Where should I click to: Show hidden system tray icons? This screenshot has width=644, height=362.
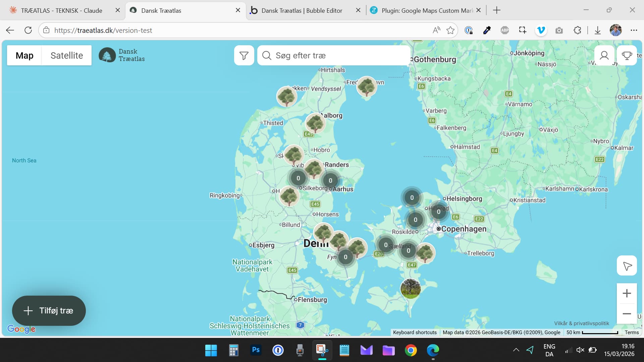(x=516, y=350)
